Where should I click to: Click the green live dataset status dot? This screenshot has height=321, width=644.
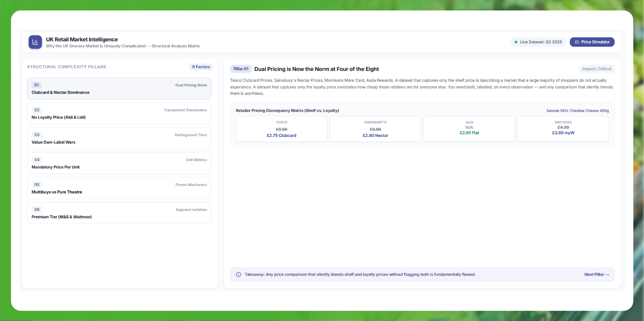(x=516, y=42)
